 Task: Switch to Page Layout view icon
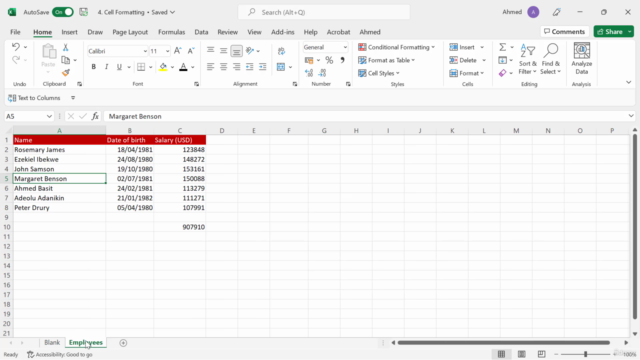(x=522, y=354)
